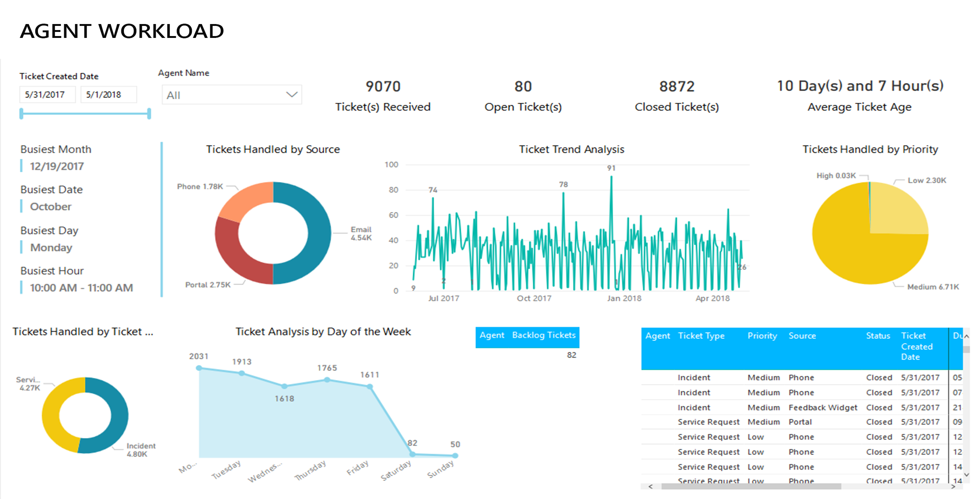Screen dimensions: 980x499
Task: Click right handle of date range slider
Action: (x=149, y=113)
